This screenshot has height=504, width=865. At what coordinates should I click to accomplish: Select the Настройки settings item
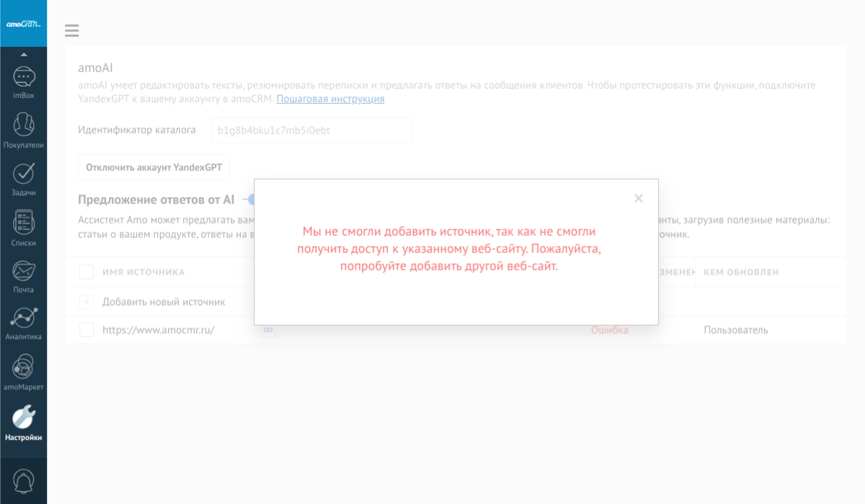24,421
